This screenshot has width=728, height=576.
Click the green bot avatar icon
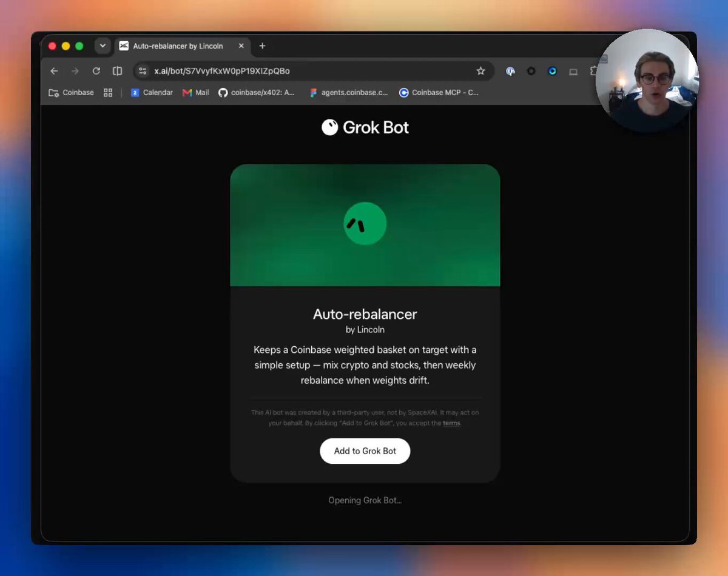pos(365,224)
